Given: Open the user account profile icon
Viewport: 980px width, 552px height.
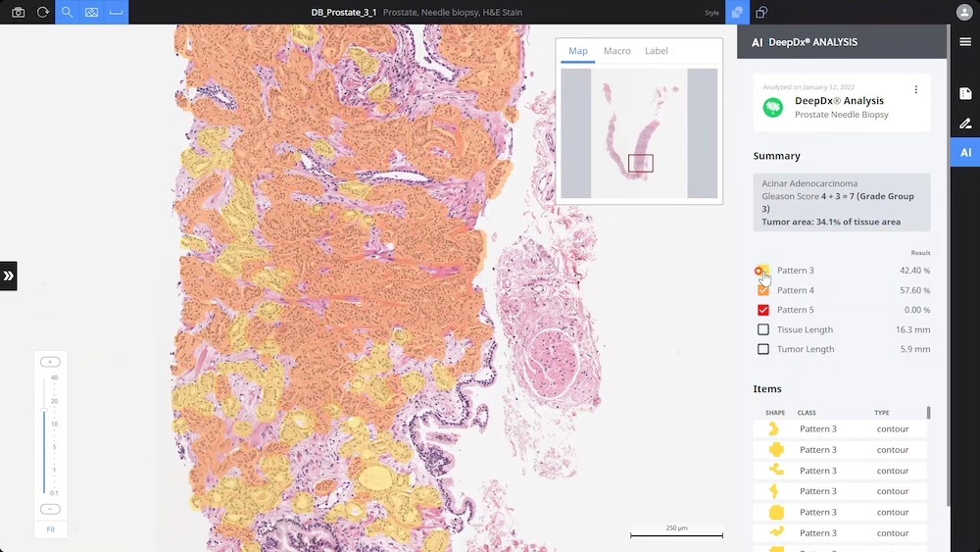Looking at the screenshot, I should [964, 13].
